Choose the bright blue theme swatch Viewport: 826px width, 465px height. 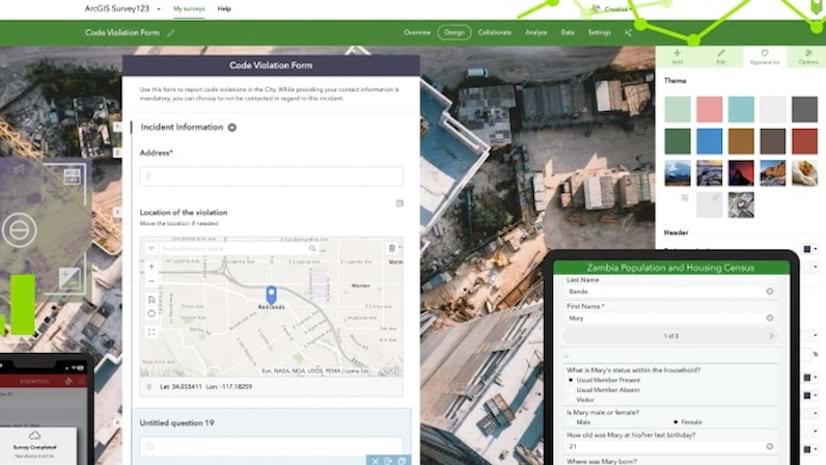(709, 141)
